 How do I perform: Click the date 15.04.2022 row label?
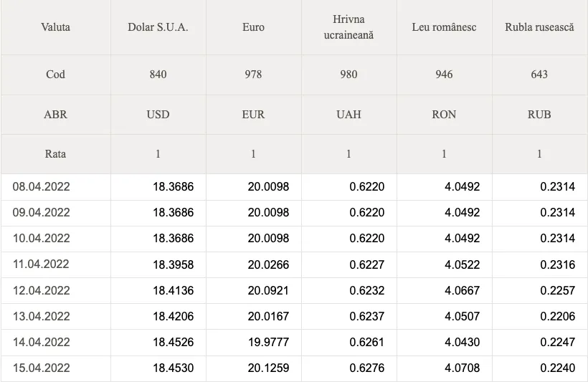[42, 368]
